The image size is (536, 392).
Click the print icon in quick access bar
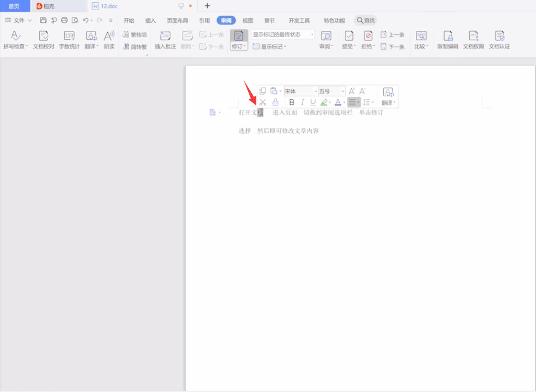coord(65,20)
